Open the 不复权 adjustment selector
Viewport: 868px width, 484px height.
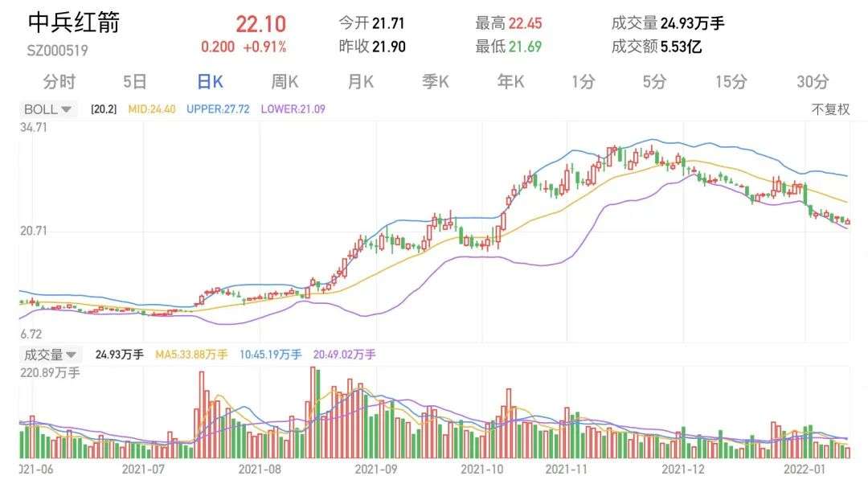[830, 109]
